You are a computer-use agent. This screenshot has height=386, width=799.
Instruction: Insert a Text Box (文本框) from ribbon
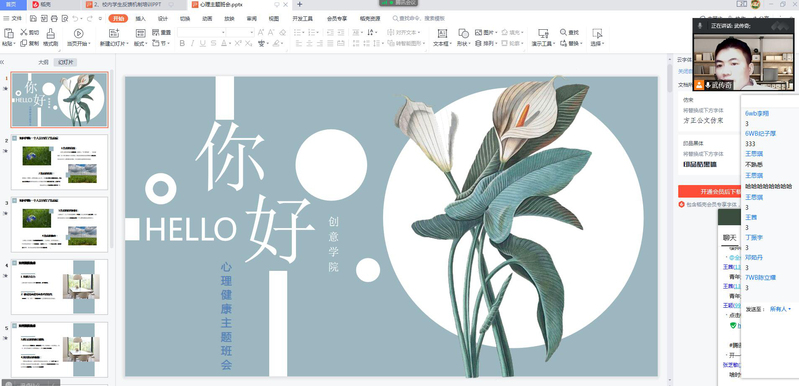point(442,34)
